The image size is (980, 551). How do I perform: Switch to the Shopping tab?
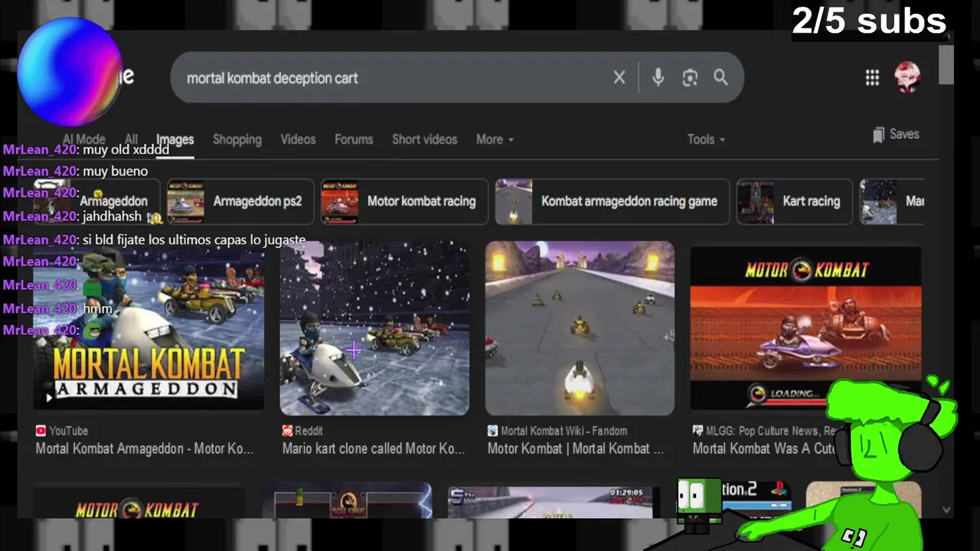click(237, 139)
